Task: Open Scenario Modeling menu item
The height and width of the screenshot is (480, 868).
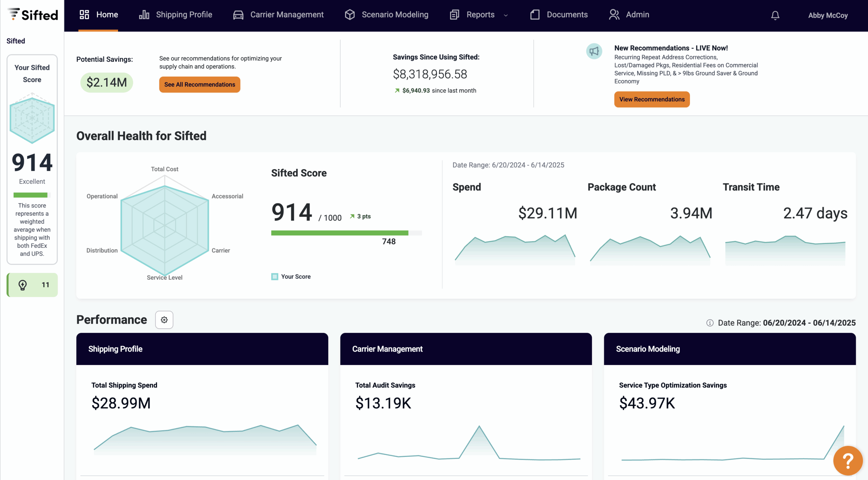Action: coord(387,15)
